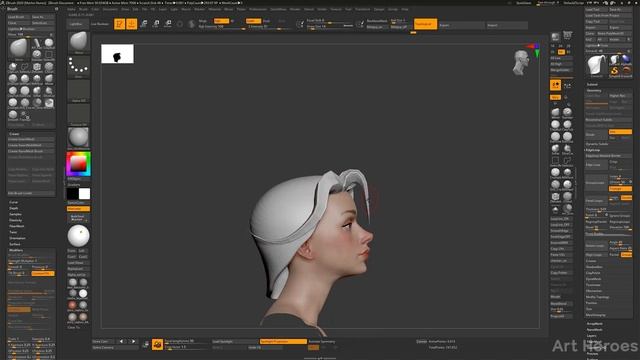The height and width of the screenshot is (360, 640).
Task: Toggle the orange Alternate button under SwitchColor
Action: coord(78,209)
